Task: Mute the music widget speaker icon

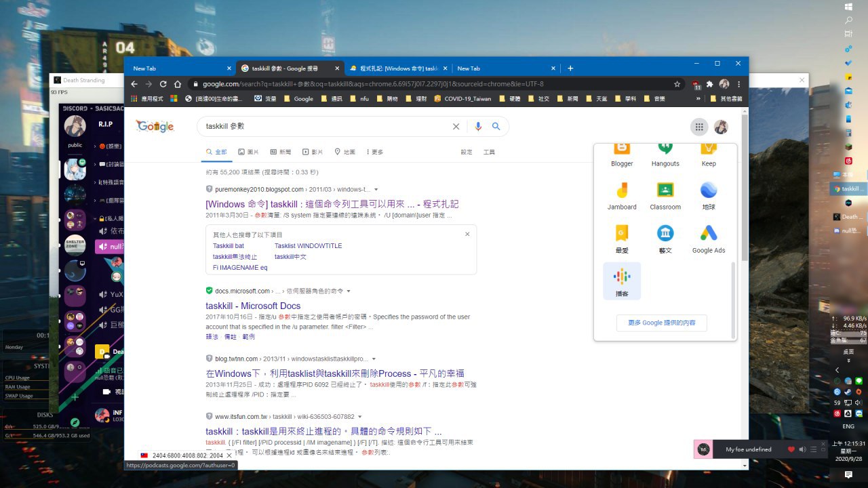Action: 802,449
